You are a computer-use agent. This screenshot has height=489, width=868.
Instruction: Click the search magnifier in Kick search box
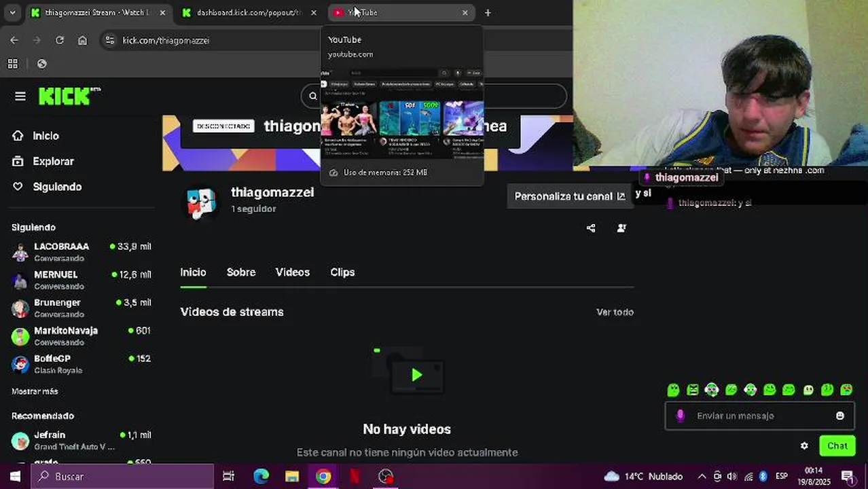pos(313,96)
